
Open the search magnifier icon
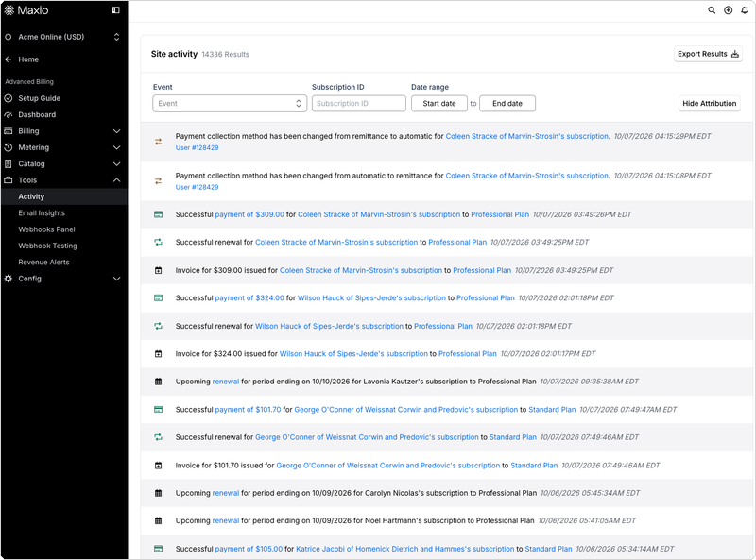[712, 10]
